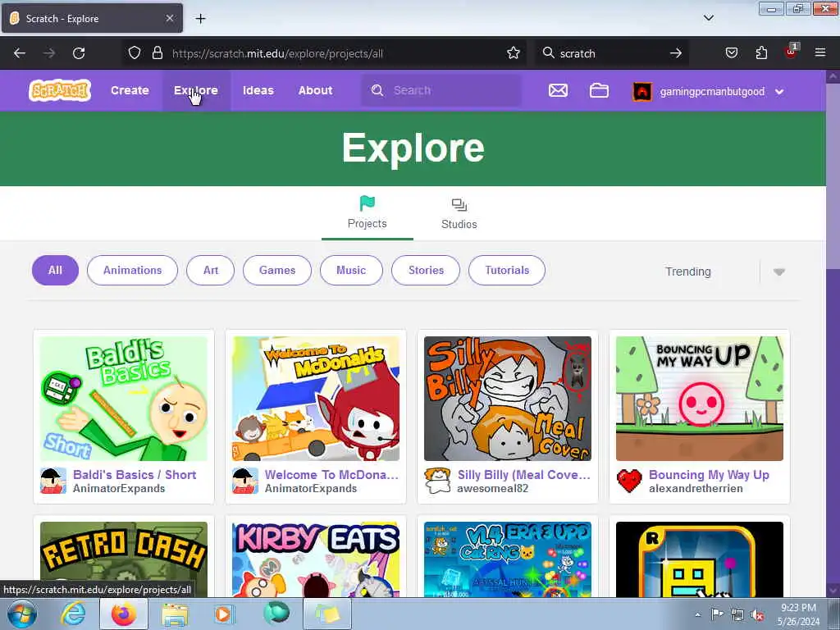Image resolution: width=840 pixels, height=630 pixels.
Task: Open the About menu item
Action: point(316,90)
